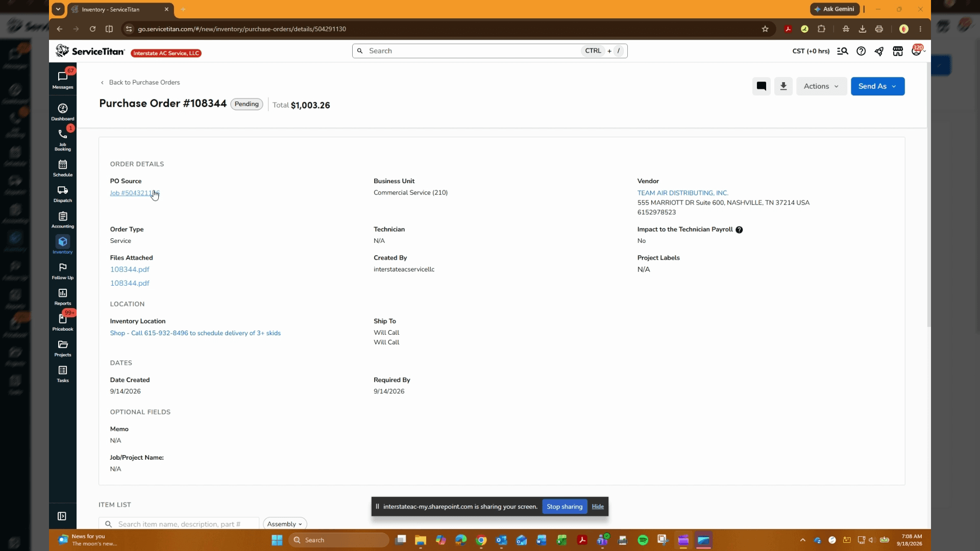This screenshot has height=551, width=980.
Task: Open a new browser tab
Action: [183, 9]
